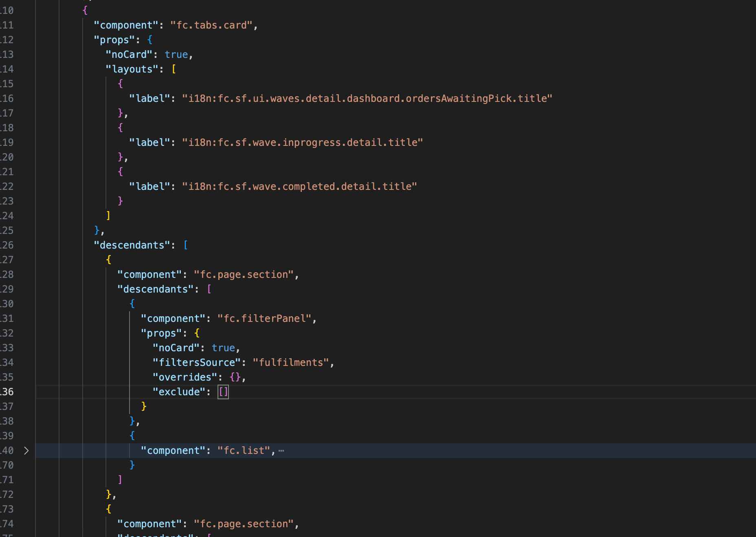This screenshot has height=537, width=756.
Task: Click the "props" key under fc.filterPanel component
Action: coord(161,333)
